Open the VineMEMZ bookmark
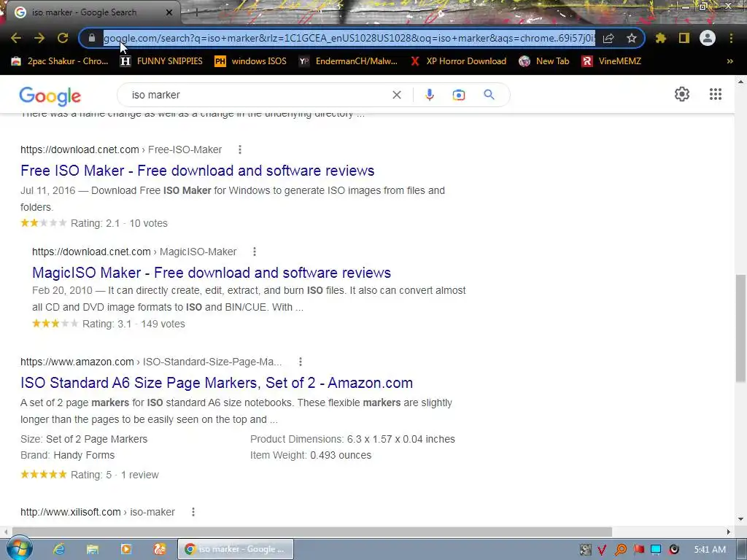Screen dimensions: 747x560 611,61
